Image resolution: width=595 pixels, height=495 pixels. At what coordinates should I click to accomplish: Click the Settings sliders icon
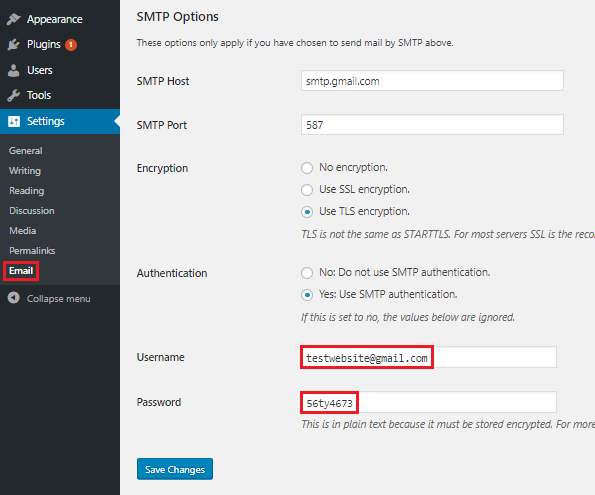(14, 121)
